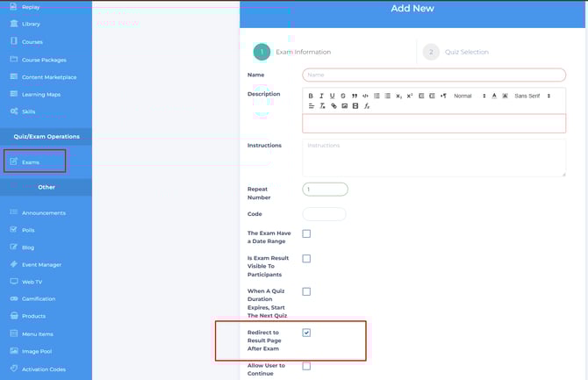Open the 'Normal' heading size dropdown
Image resolution: width=588 pixels, height=380 pixels.
coord(469,96)
